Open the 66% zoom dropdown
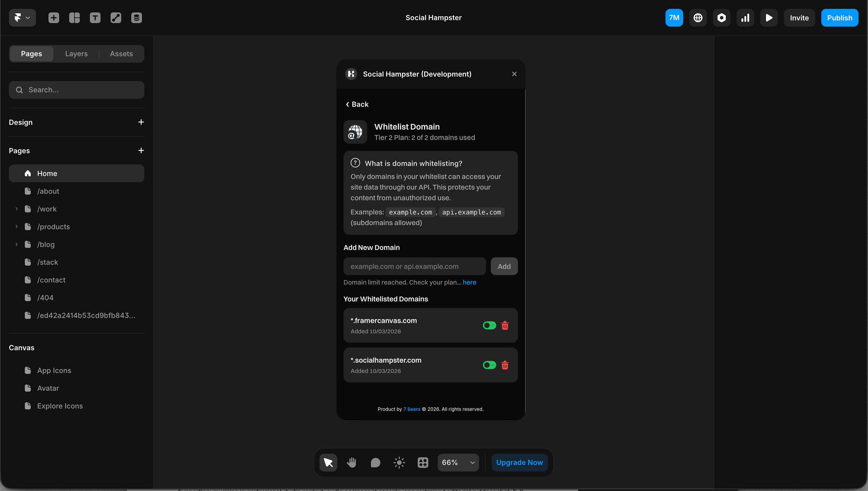The image size is (868, 491). (458, 462)
